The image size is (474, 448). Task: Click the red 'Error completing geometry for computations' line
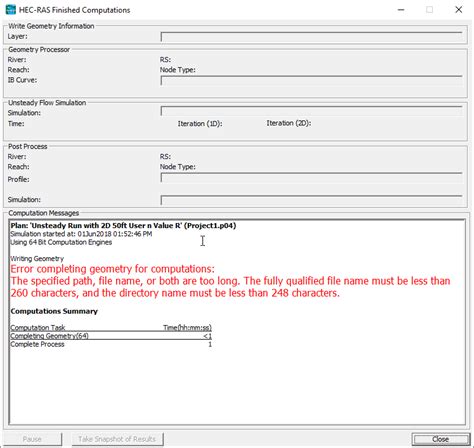click(113, 269)
